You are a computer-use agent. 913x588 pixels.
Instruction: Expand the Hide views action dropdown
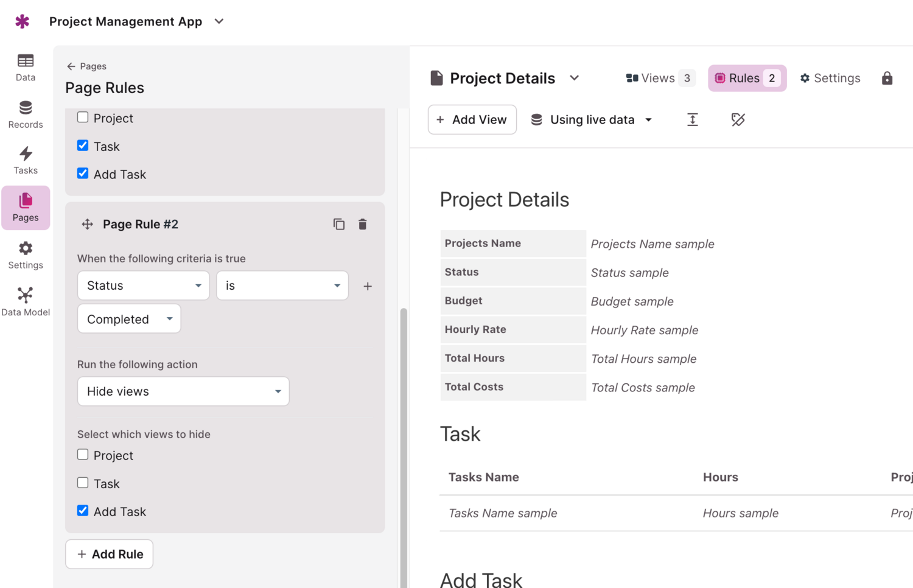click(183, 391)
